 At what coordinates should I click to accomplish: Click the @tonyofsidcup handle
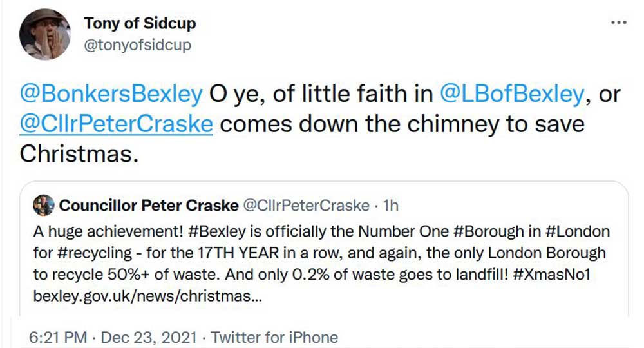pos(137,45)
